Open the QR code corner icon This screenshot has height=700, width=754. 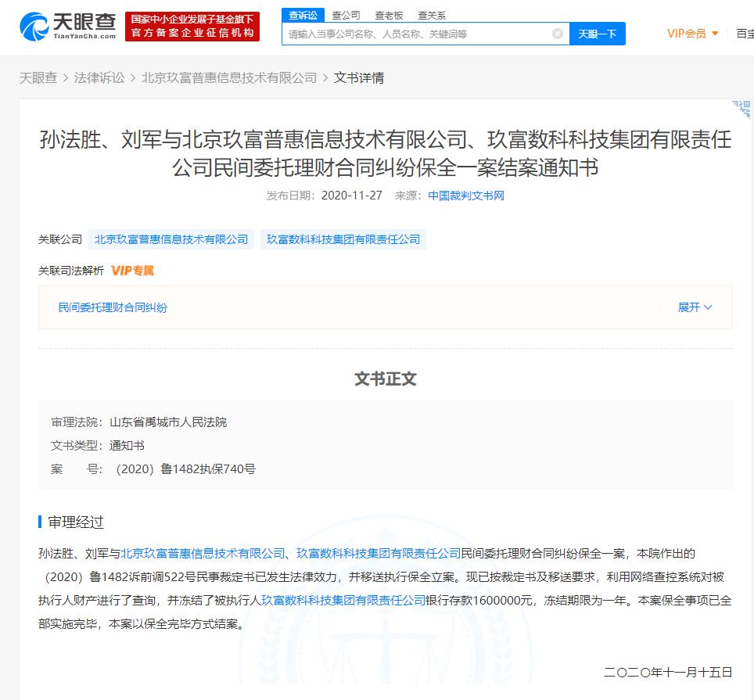pyautogui.click(x=741, y=109)
